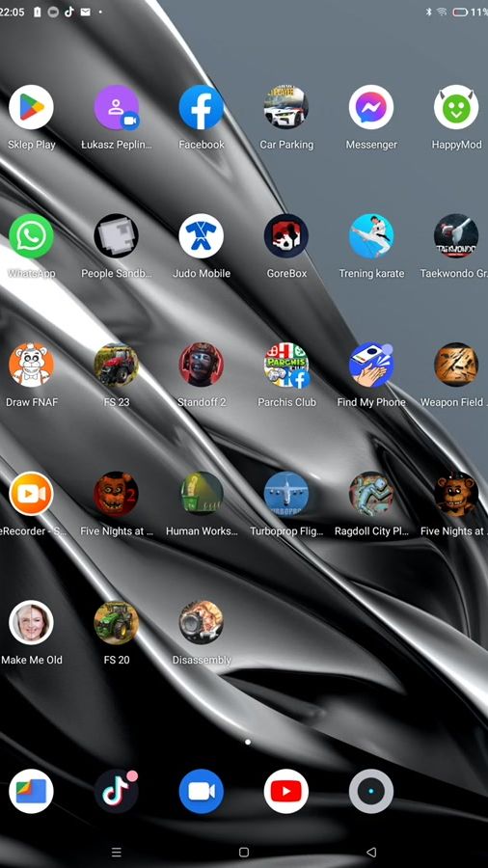Open WhatsApp

pyautogui.click(x=31, y=236)
